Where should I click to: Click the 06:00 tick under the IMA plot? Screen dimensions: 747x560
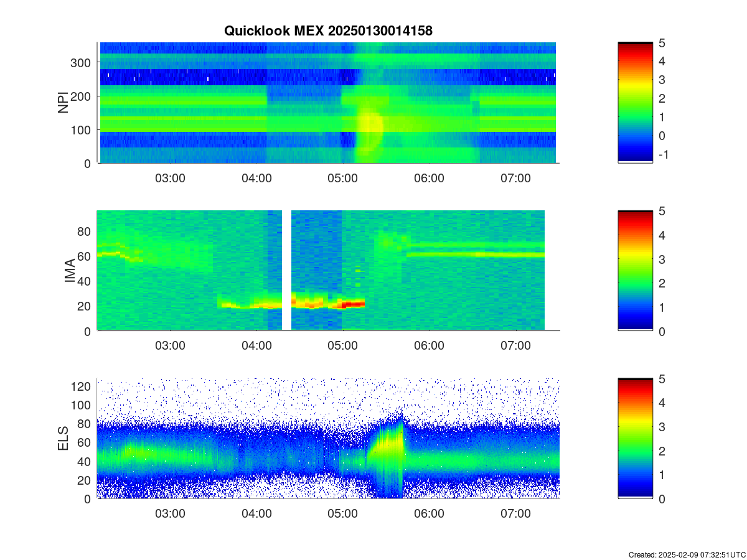430,346
